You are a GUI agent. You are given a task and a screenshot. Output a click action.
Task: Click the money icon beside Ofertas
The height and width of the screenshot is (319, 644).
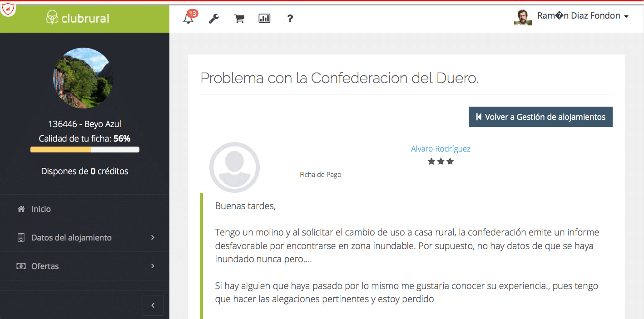pyautogui.click(x=21, y=266)
